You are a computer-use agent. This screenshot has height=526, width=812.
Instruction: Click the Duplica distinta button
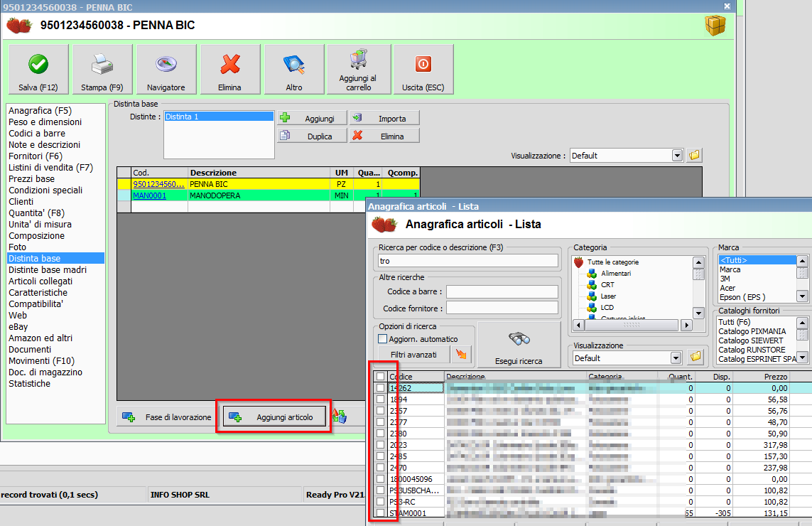312,136
